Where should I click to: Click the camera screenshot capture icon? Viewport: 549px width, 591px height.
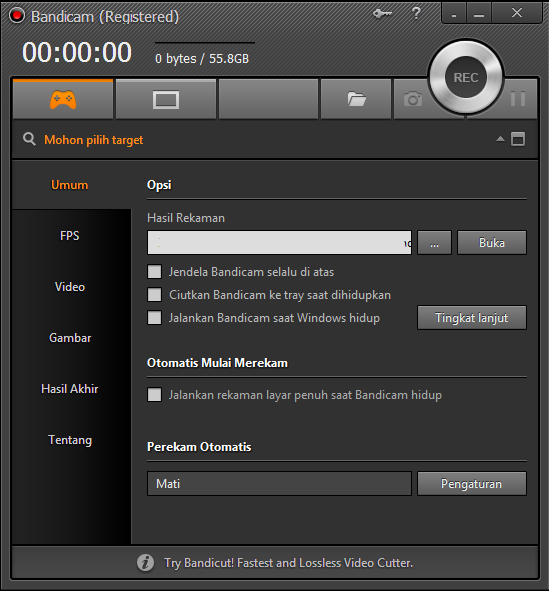point(413,99)
